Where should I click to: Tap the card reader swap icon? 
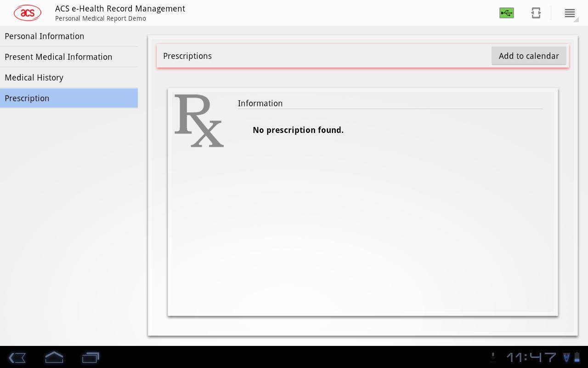click(x=536, y=13)
